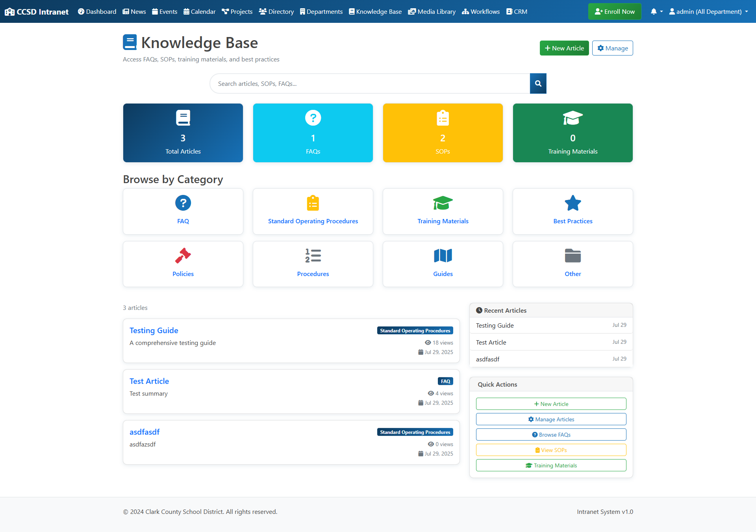Click the magnifying glass search button

click(538, 83)
